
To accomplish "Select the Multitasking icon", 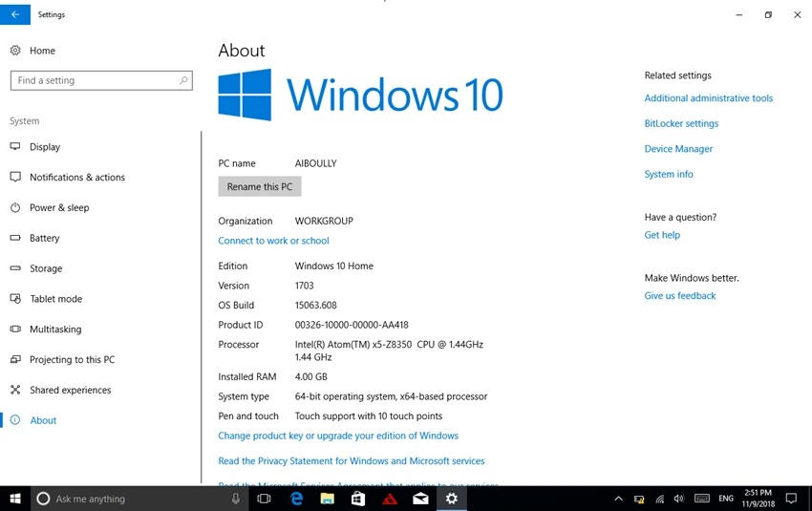I will coord(15,329).
